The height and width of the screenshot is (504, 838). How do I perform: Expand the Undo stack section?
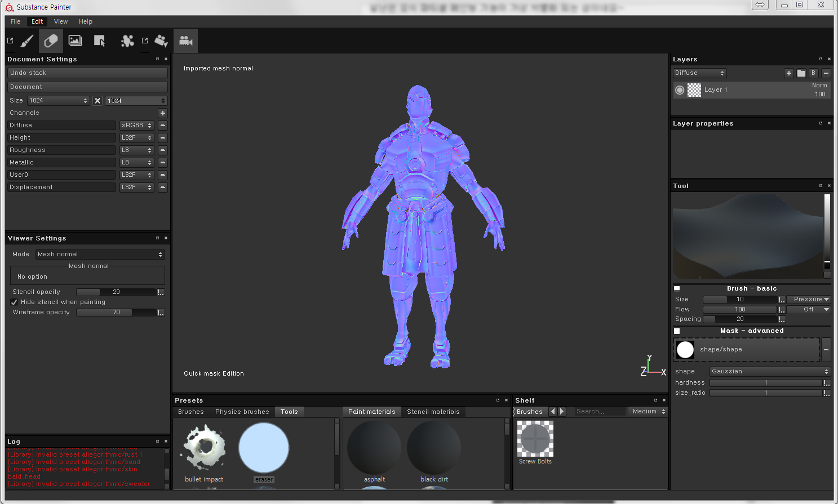click(87, 73)
